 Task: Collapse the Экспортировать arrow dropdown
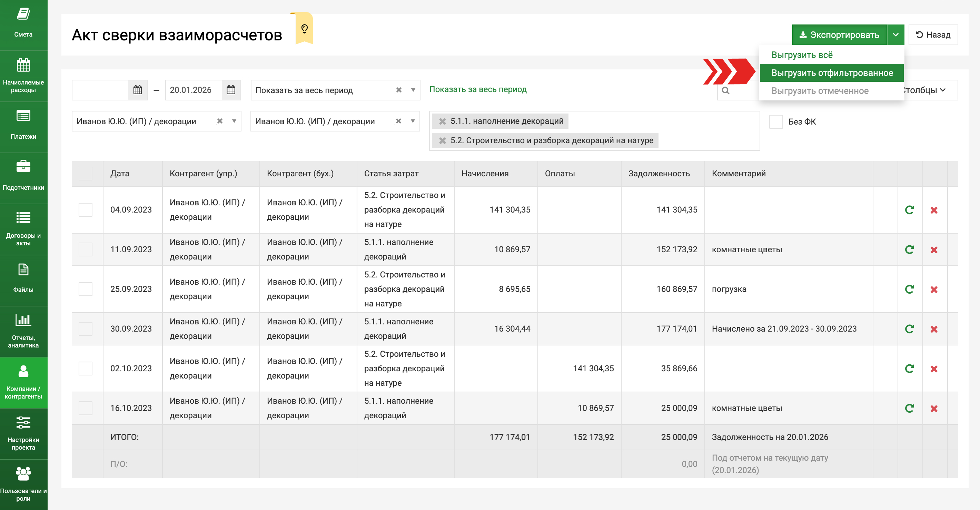(x=895, y=35)
